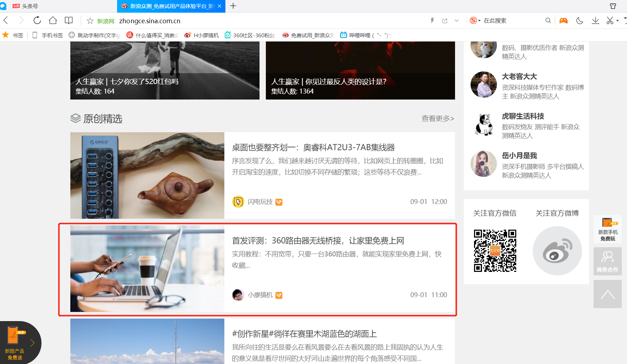Click the back-to-top arrow button

click(608, 294)
